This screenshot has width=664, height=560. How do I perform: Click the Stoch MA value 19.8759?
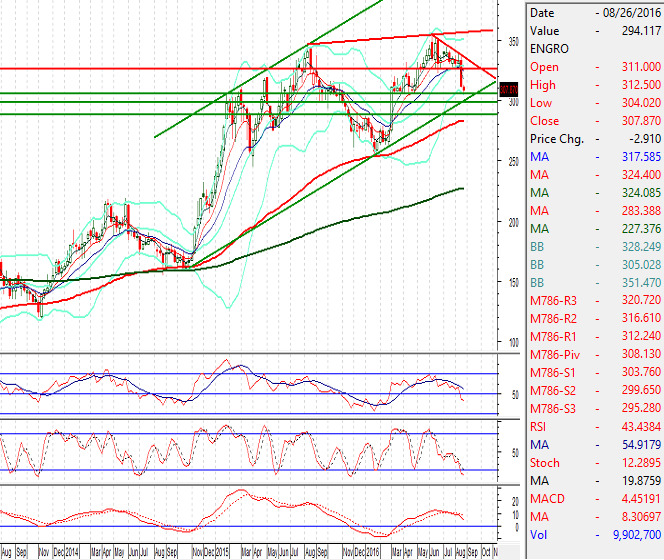click(641, 481)
